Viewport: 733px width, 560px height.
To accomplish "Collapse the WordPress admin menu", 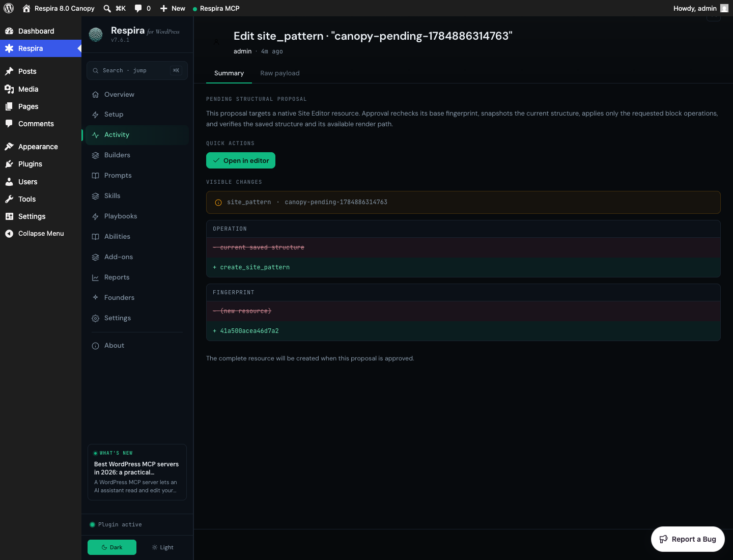I will (41, 234).
